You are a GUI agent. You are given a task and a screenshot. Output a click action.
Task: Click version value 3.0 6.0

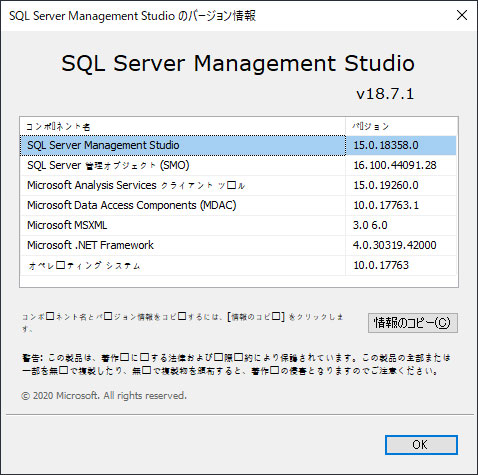point(370,225)
